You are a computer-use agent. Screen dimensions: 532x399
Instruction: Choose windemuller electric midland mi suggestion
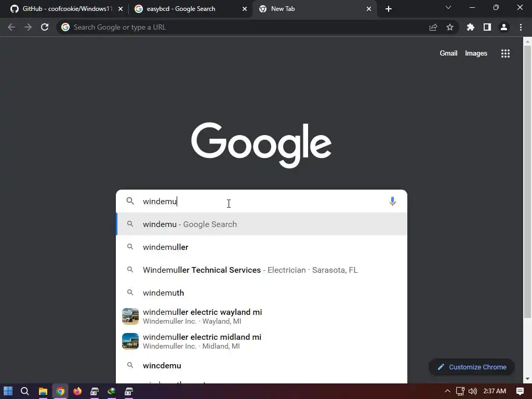261,341
